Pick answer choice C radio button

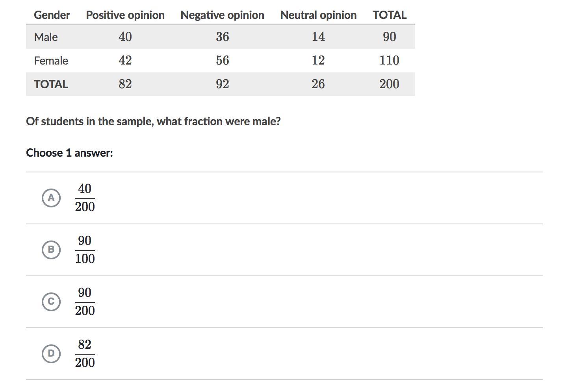point(51,301)
